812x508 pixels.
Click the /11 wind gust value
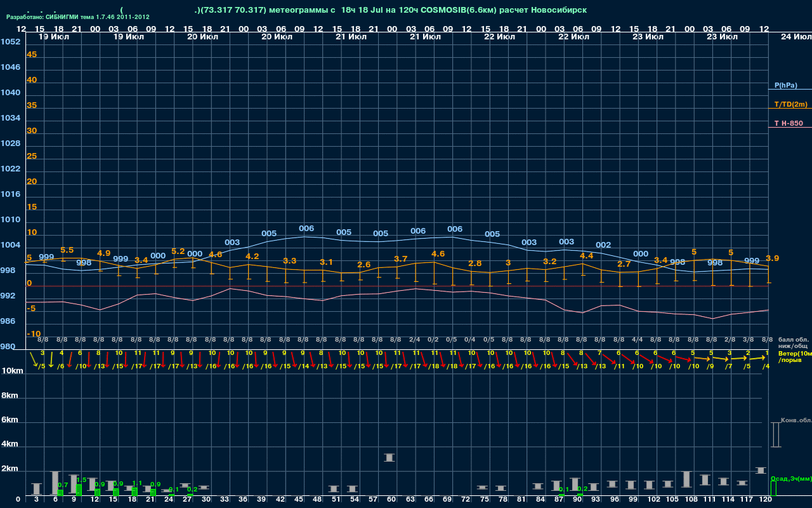tap(620, 366)
